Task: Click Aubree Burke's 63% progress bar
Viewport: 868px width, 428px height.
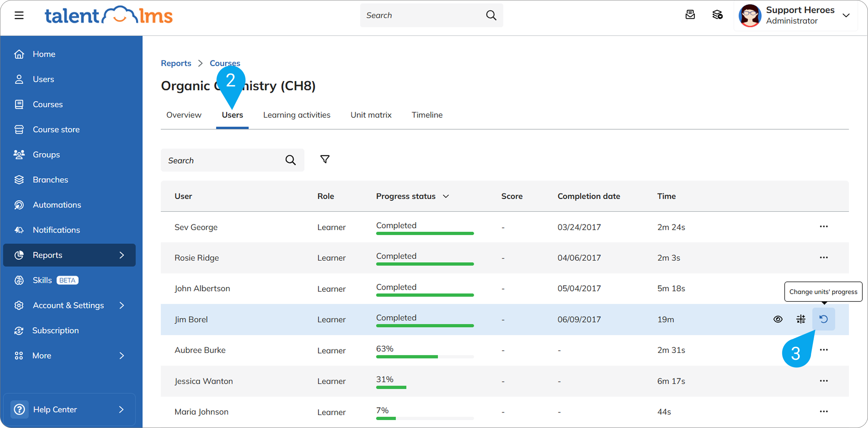Action: coord(425,356)
